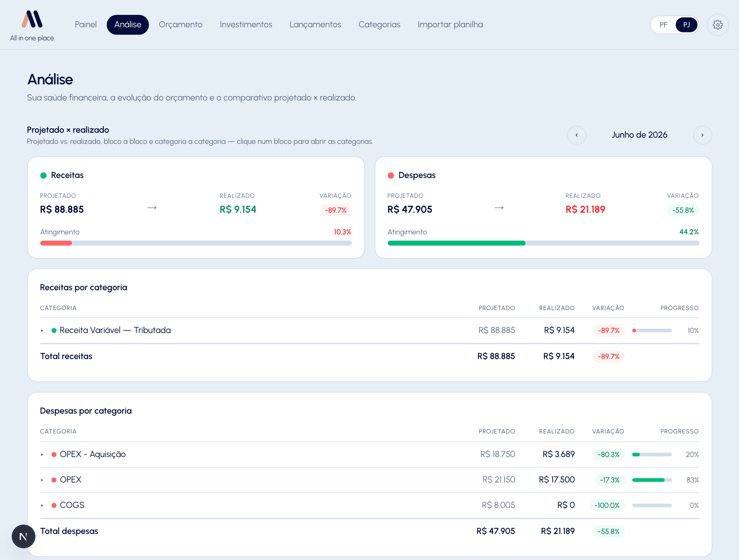Viewport: 739px width, 560px height.
Task: Click arrow icon in Receitas card
Action: (x=152, y=208)
